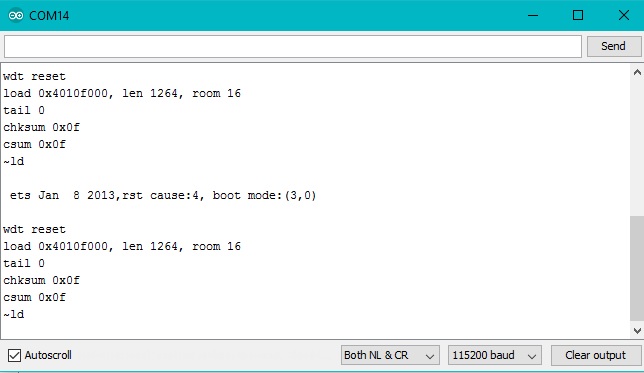The image size is (644, 373).
Task: Open the 115200 baud rate dropdown
Action: (x=495, y=355)
